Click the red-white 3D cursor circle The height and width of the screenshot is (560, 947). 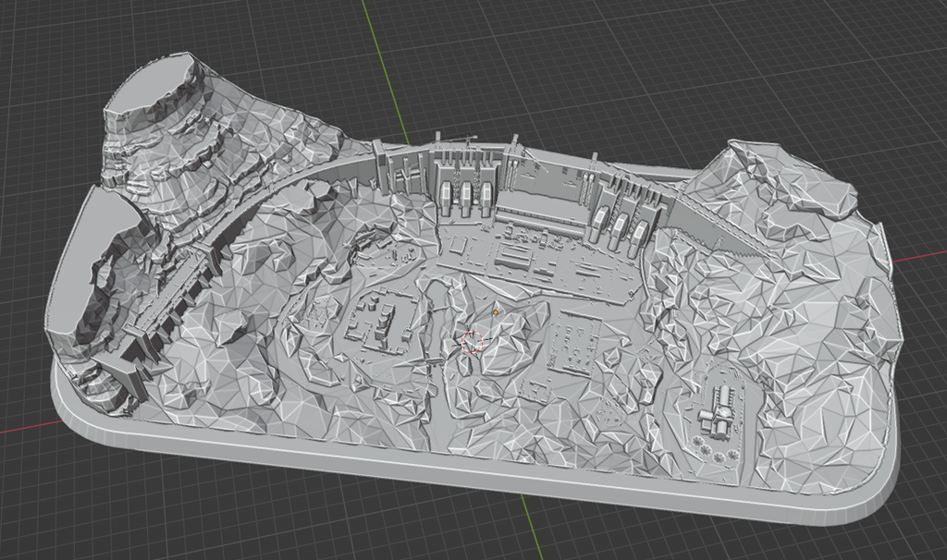(x=473, y=342)
